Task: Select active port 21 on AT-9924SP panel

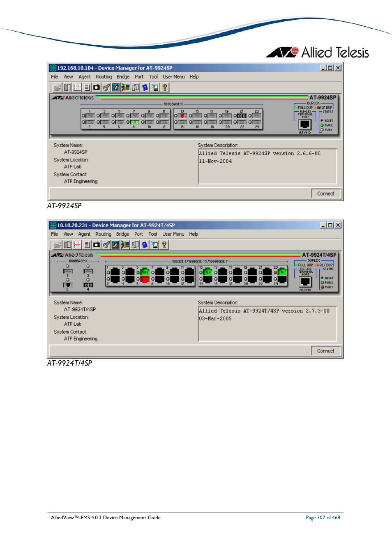Action: tap(242, 116)
